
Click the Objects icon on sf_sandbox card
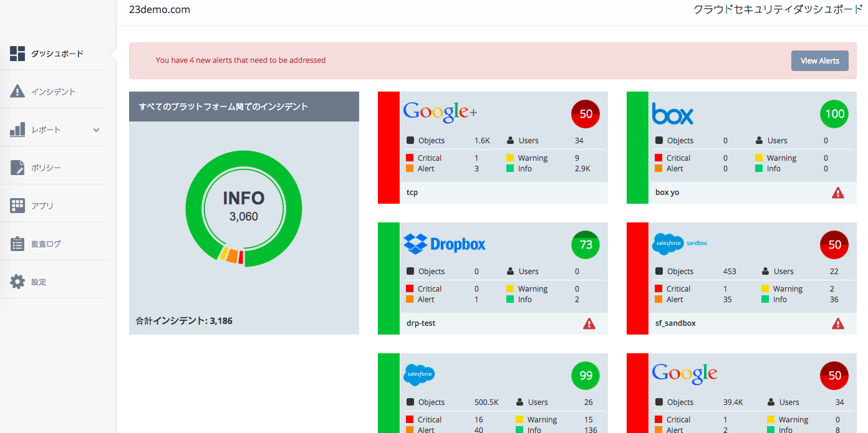(x=659, y=272)
